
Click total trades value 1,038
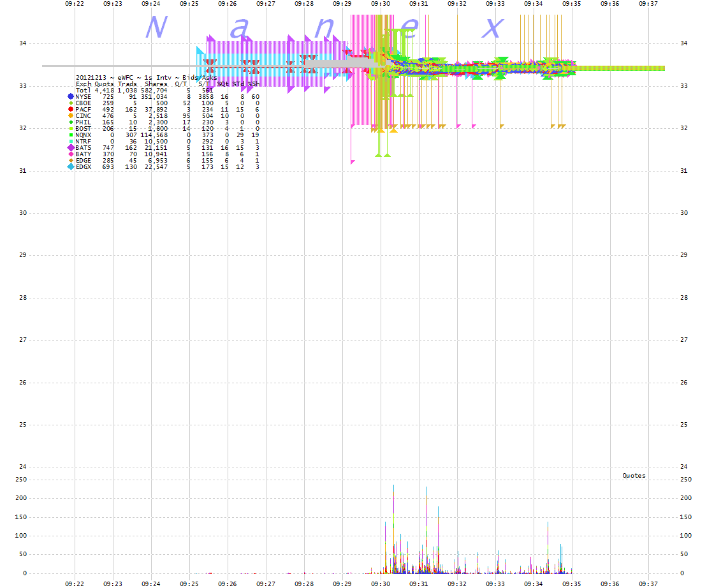point(127,90)
